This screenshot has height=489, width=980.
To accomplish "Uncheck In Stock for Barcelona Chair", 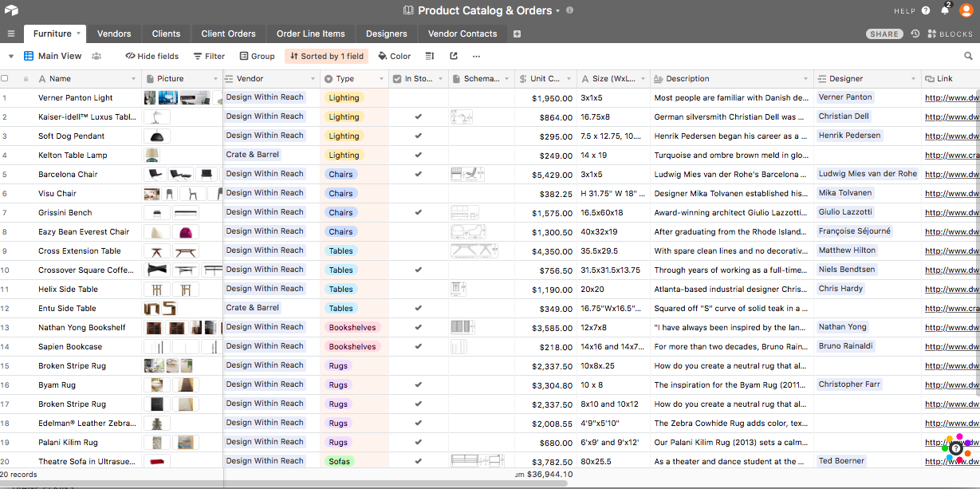I will (x=418, y=174).
